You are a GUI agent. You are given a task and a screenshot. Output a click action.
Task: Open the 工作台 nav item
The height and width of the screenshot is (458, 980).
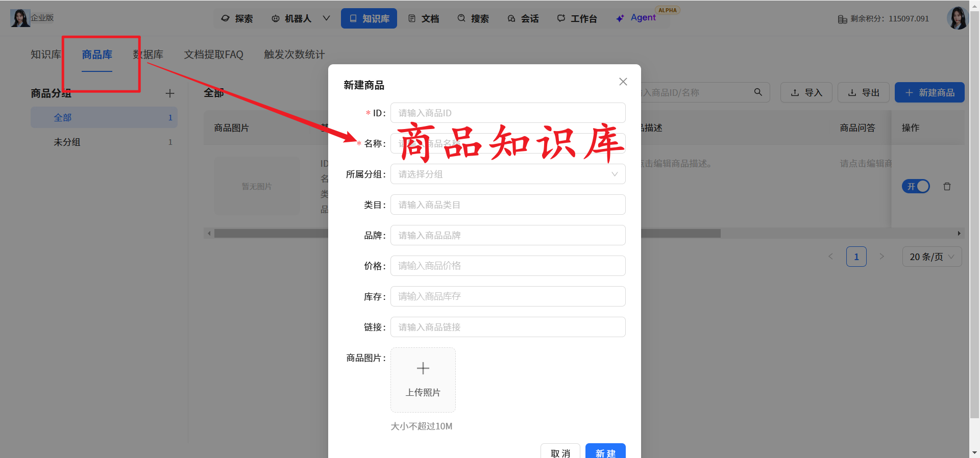577,18
